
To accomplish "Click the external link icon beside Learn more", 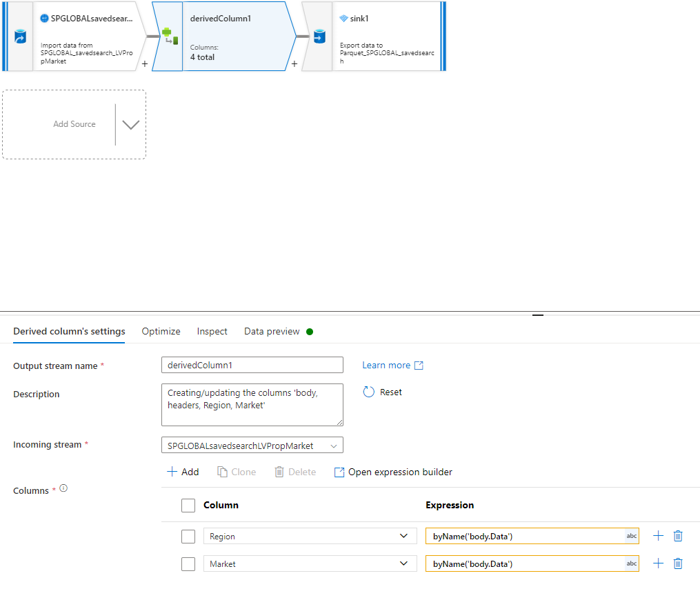I will [419, 366].
